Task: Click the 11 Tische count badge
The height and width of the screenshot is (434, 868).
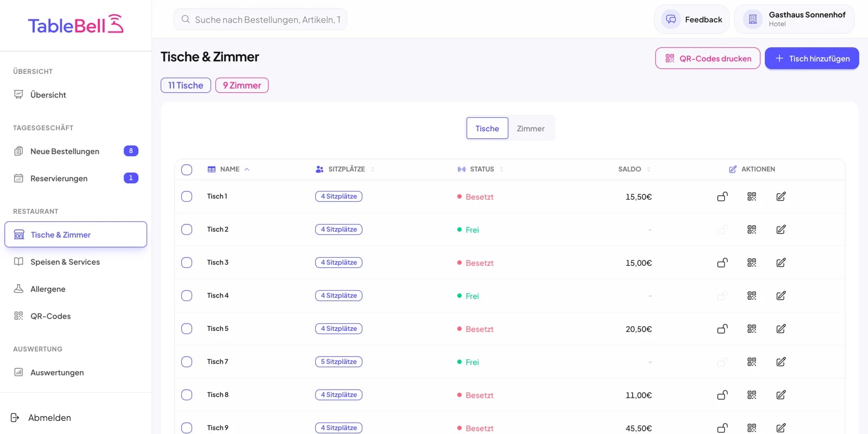Action: pos(186,85)
